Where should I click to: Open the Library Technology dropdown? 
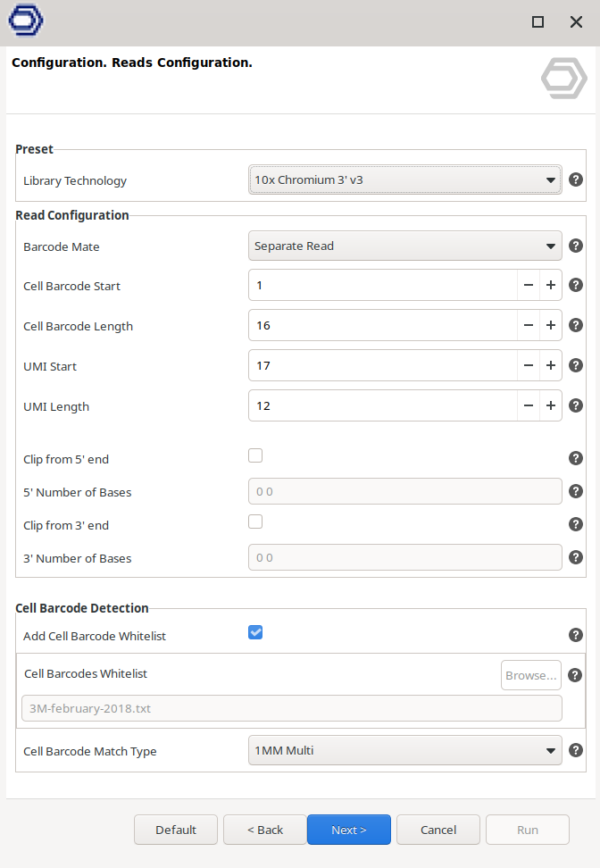coord(404,180)
